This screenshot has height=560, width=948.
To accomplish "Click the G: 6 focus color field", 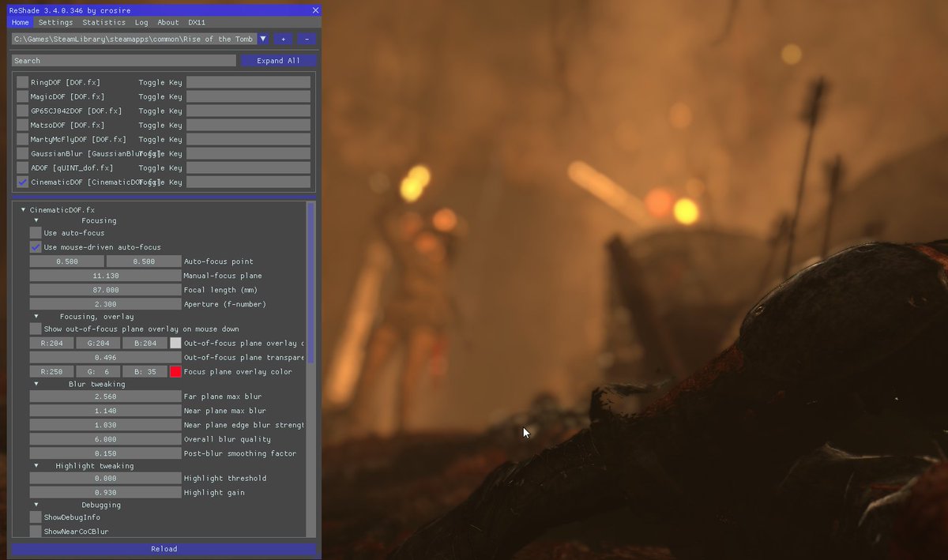I will 98,371.
